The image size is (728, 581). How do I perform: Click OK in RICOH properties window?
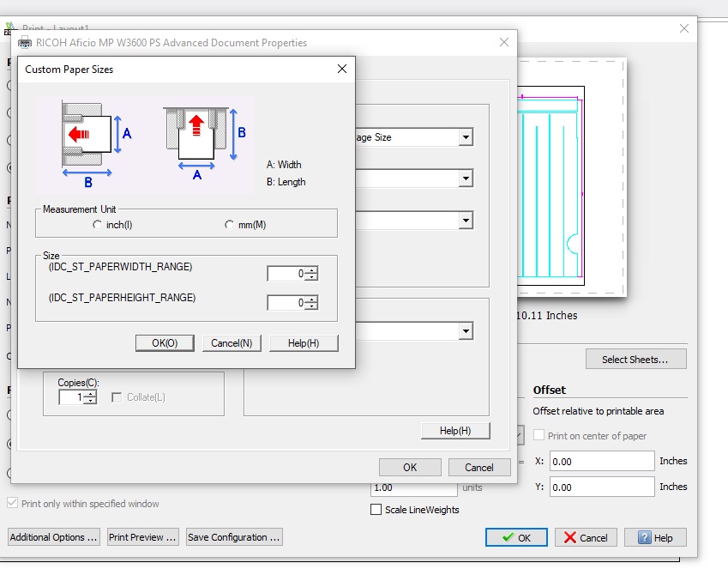(x=410, y=468)
